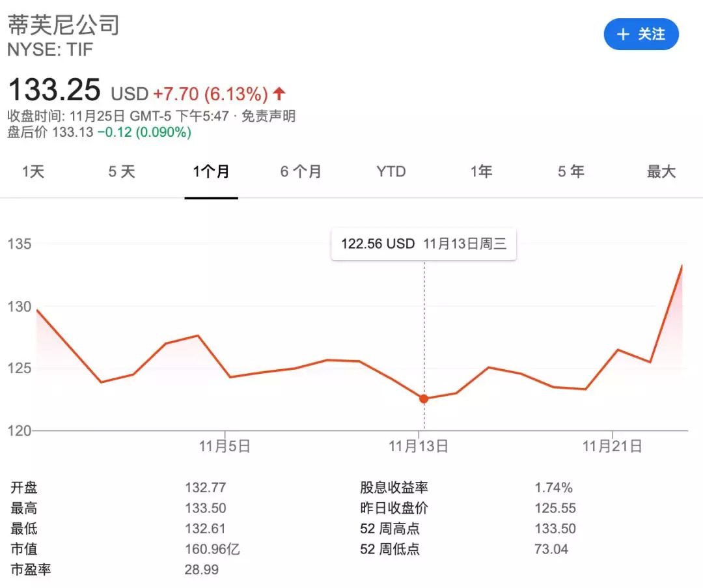View the 5 年 chart range

click(571, 172)
